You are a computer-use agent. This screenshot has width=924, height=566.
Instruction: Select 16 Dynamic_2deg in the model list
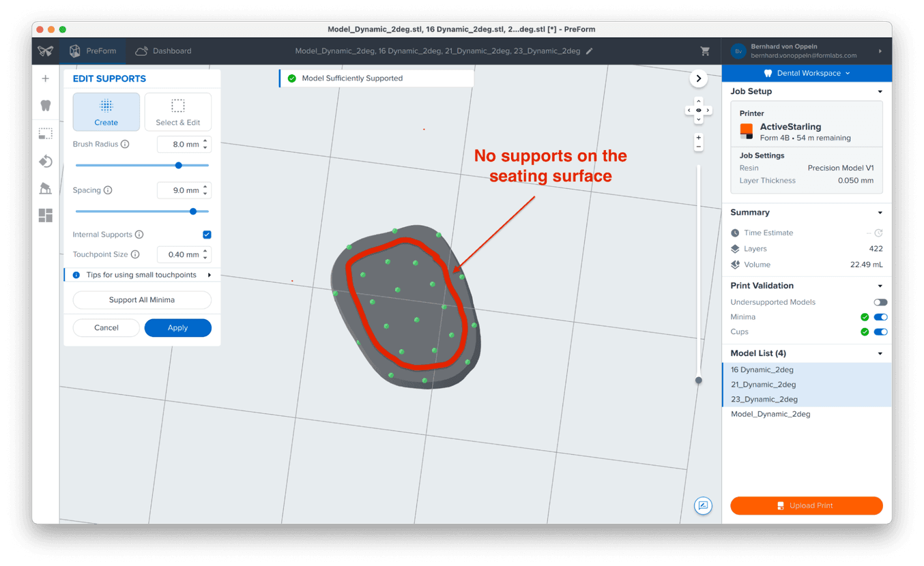(x=807, y=370)
